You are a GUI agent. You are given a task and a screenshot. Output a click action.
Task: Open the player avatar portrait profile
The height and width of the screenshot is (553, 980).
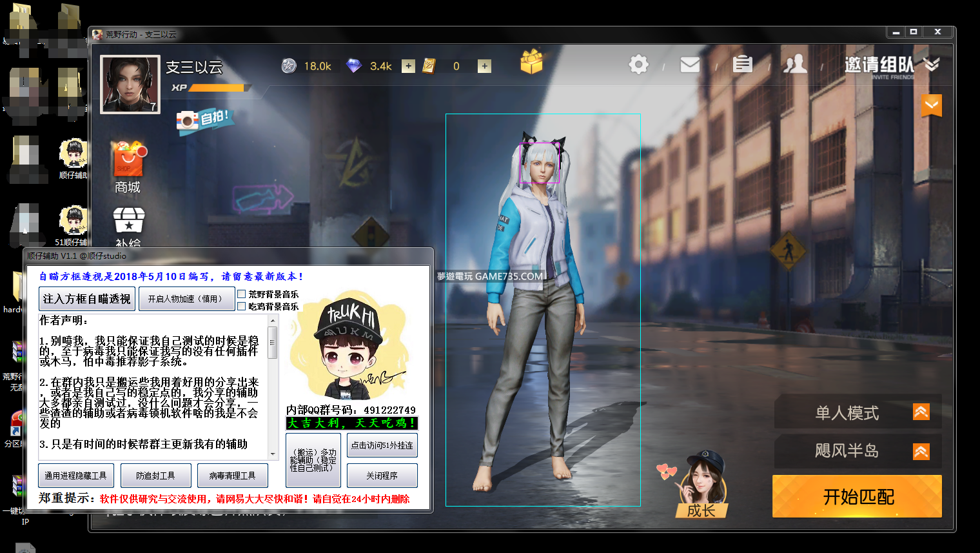coord(130,85)
